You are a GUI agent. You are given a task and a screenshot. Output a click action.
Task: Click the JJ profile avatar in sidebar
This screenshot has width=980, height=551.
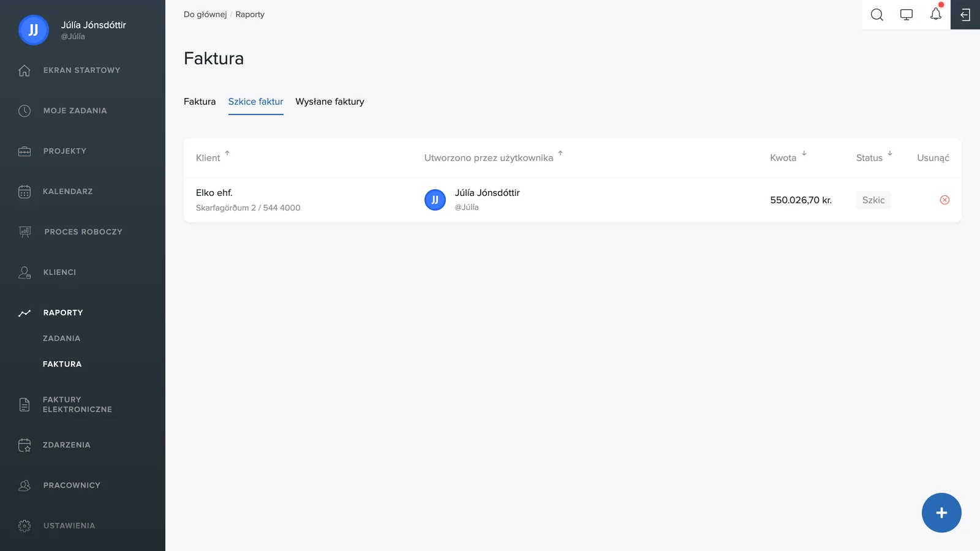(34, 30)
